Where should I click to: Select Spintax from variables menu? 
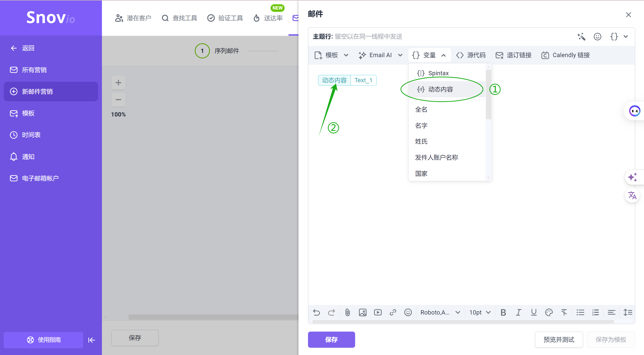click(447, 73)
